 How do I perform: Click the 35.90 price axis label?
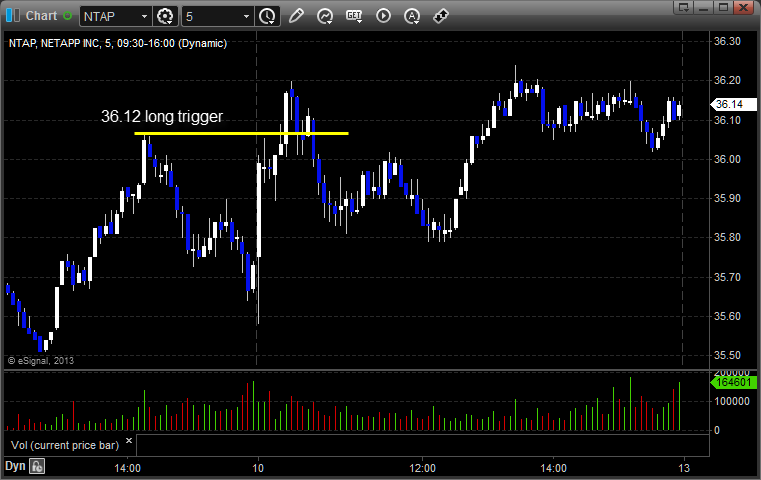(727, 198)
